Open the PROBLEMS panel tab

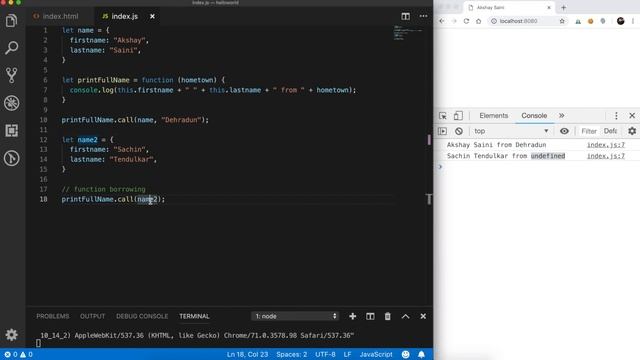53,316
